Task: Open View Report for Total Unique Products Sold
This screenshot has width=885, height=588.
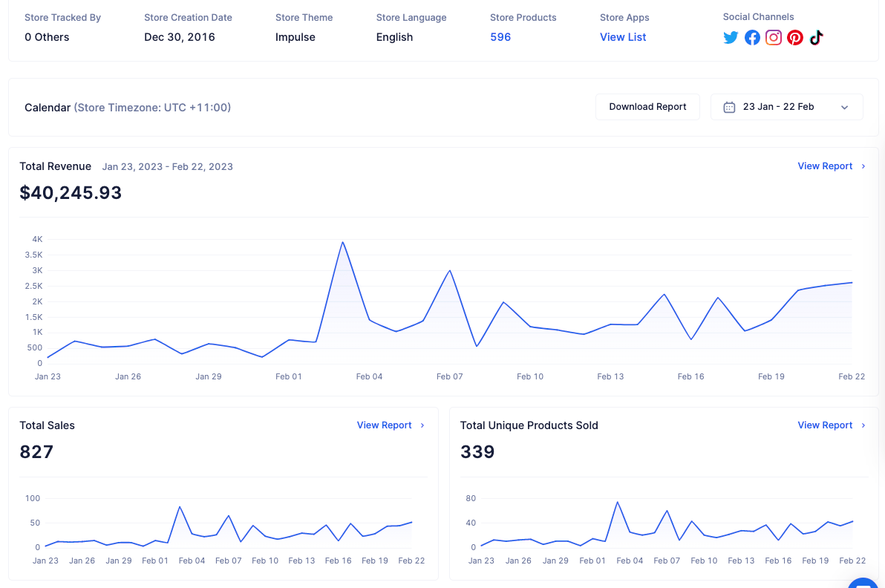Action: pyautogui.click(x=825, y=425)
